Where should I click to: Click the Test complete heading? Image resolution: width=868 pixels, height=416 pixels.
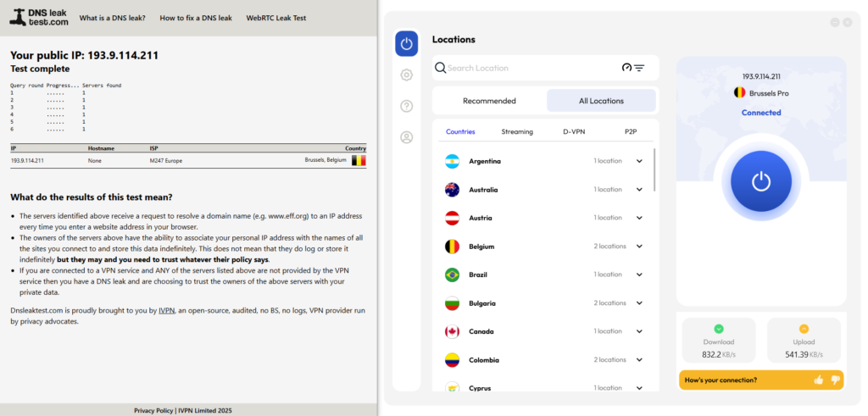tap(40, 69)
